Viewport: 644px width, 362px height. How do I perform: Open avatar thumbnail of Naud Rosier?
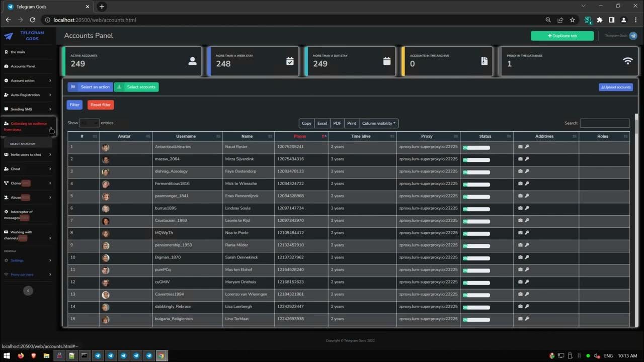106,147
